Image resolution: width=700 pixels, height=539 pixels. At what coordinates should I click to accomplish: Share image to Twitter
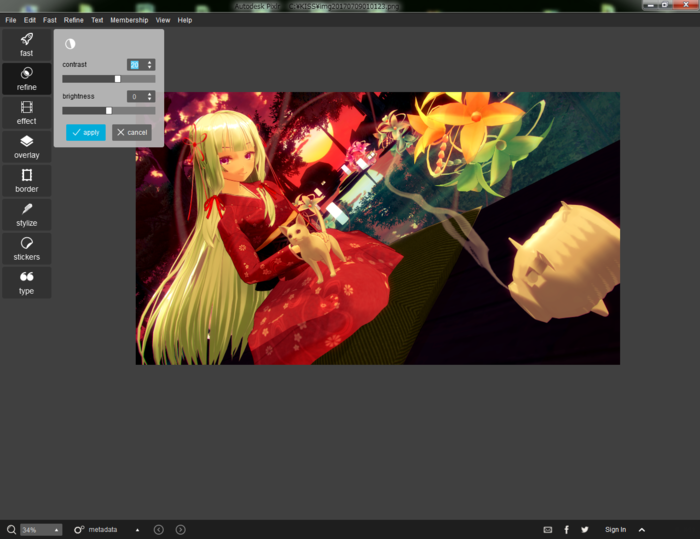585,530
